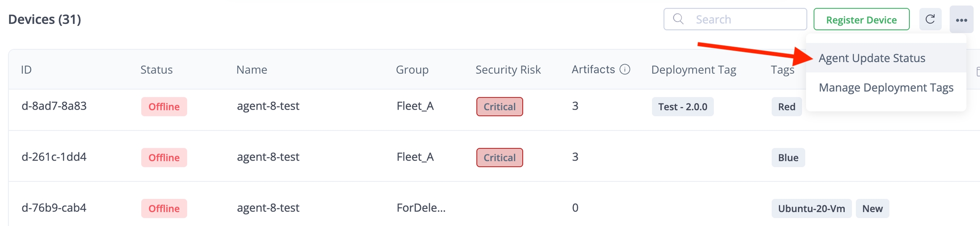Select Agent Update Status menu entry
Screen dimensions: 980x226
[872, 58]
